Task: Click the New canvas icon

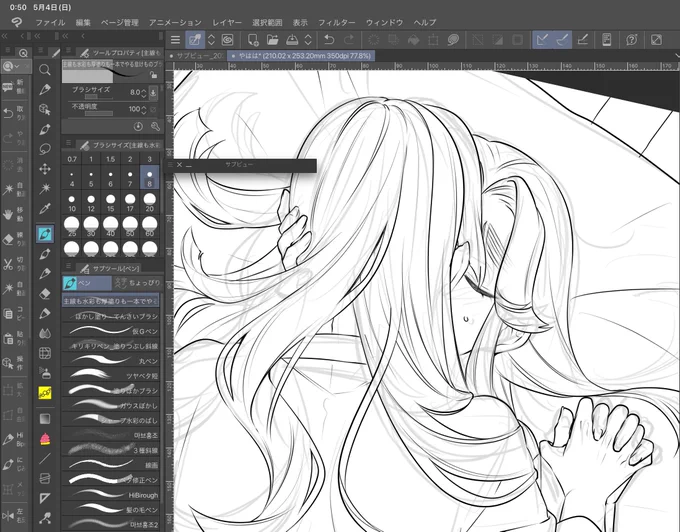Action: (x=253, y=40)
